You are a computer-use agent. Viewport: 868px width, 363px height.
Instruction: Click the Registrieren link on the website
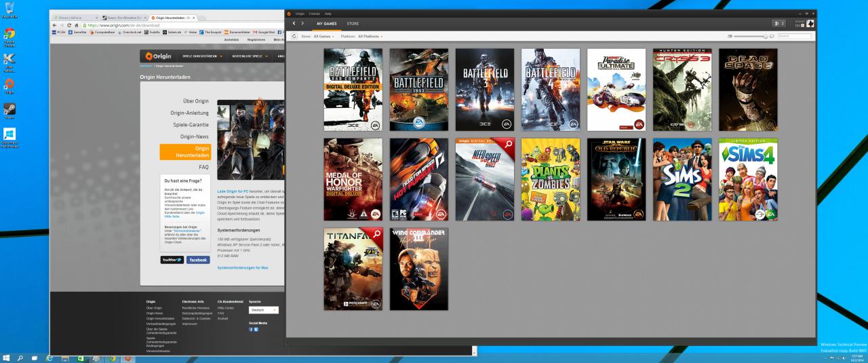(256, 40)
